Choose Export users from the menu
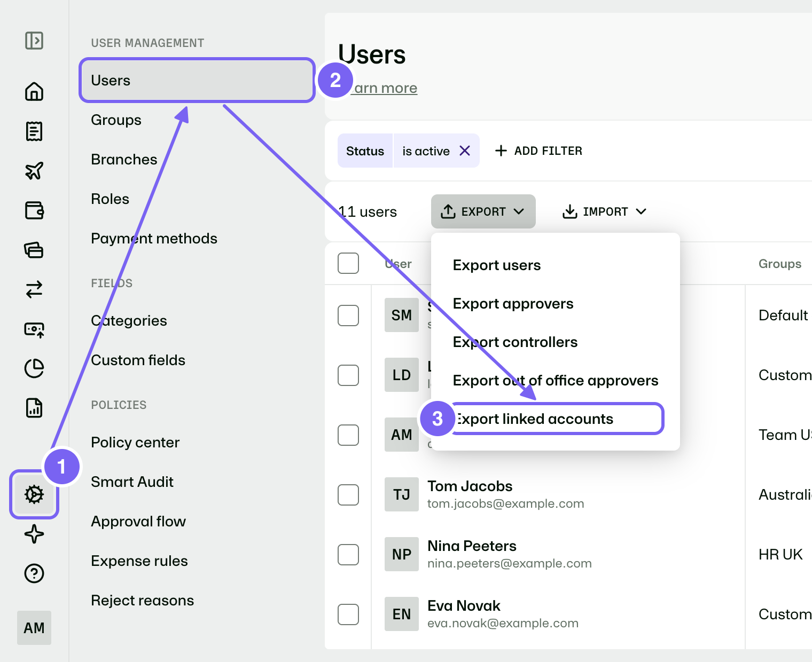This screenshot has width=812, height=662. [x=497, y=265]
